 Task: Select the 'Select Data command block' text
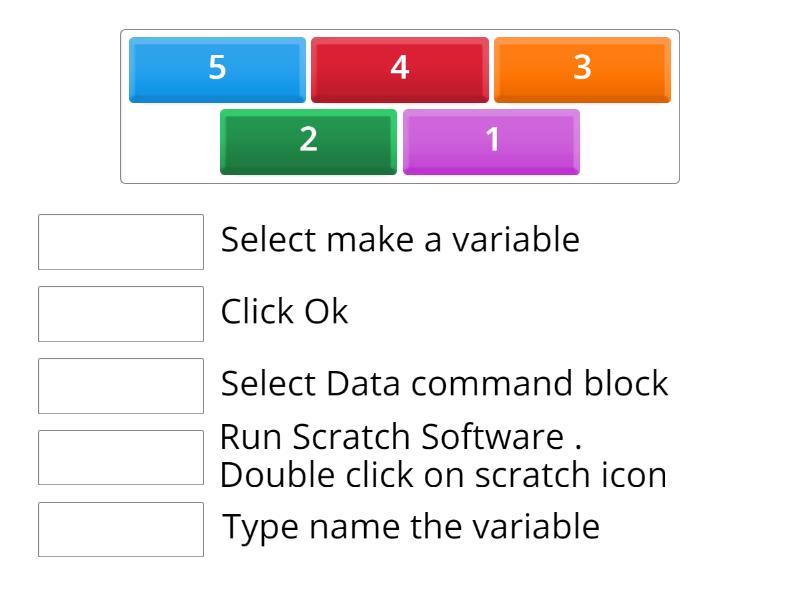click(444, 384)
